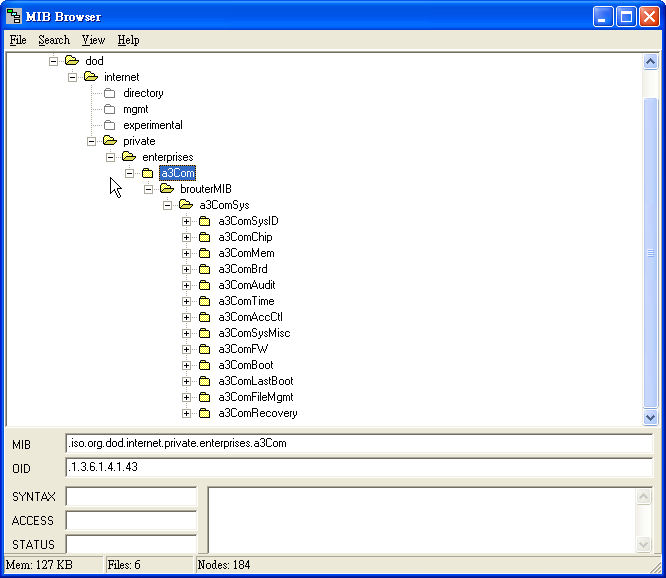Viewport: 666px width, 578px height.
Task: Click the MIB Browser title bar icon
Action: (14, 16)
